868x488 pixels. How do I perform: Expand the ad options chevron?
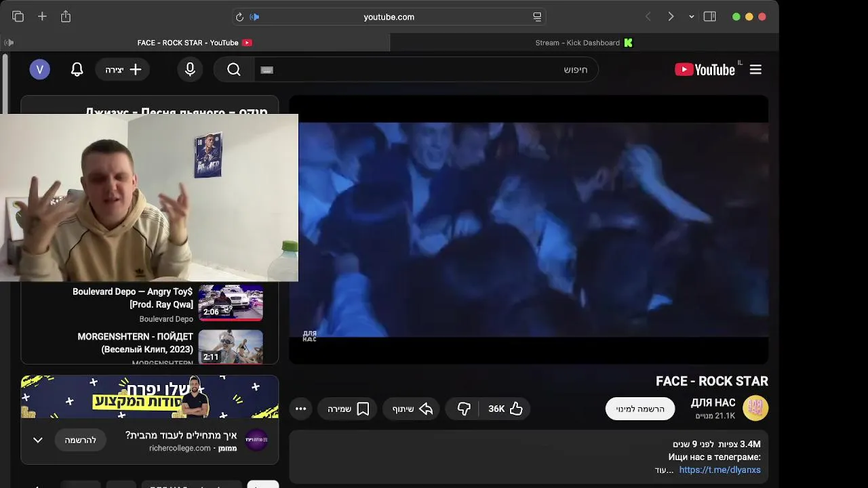pyautogui.click(x=38, y=441)
